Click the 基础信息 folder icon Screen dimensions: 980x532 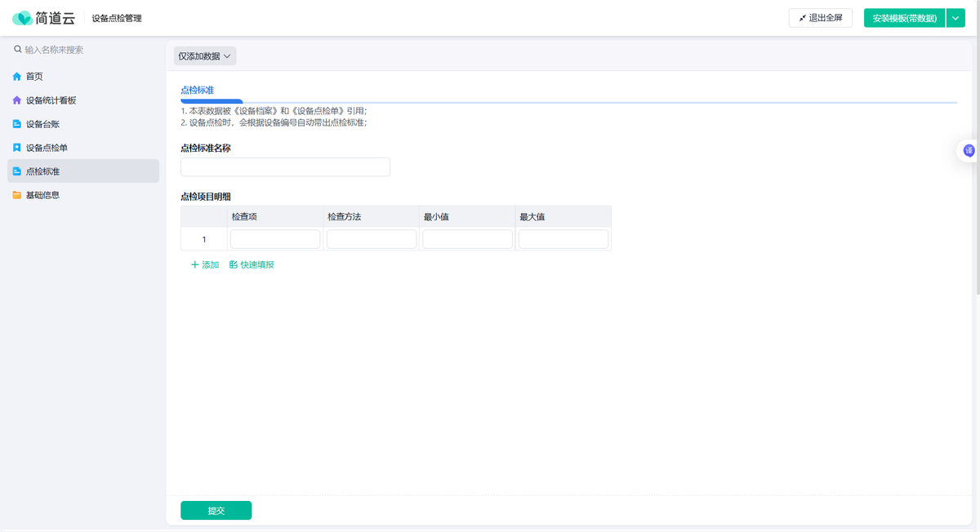17,195
